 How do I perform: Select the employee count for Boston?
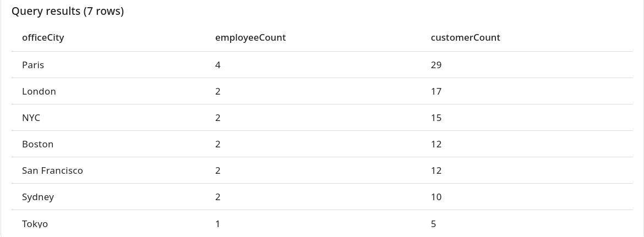coord(218,144)
